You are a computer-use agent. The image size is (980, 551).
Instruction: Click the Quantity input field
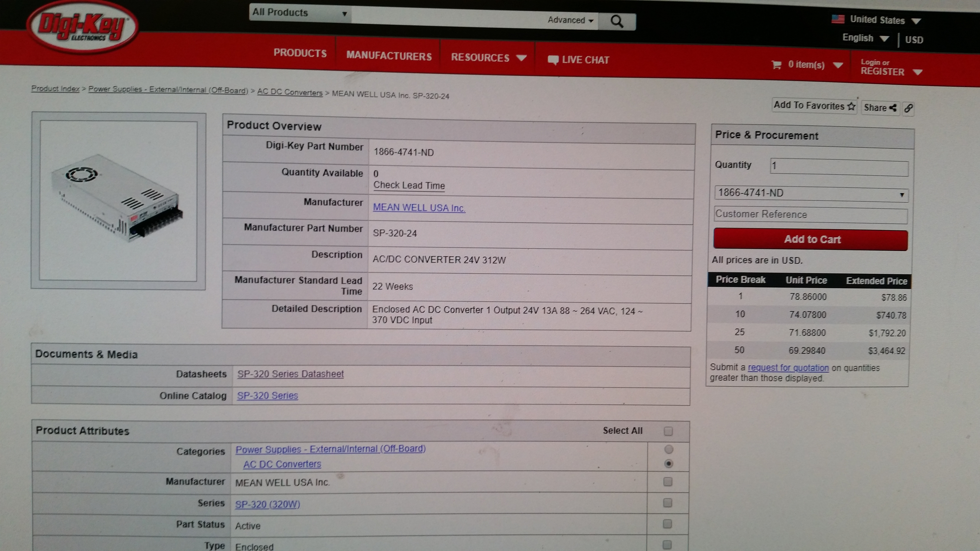(839, 167)
